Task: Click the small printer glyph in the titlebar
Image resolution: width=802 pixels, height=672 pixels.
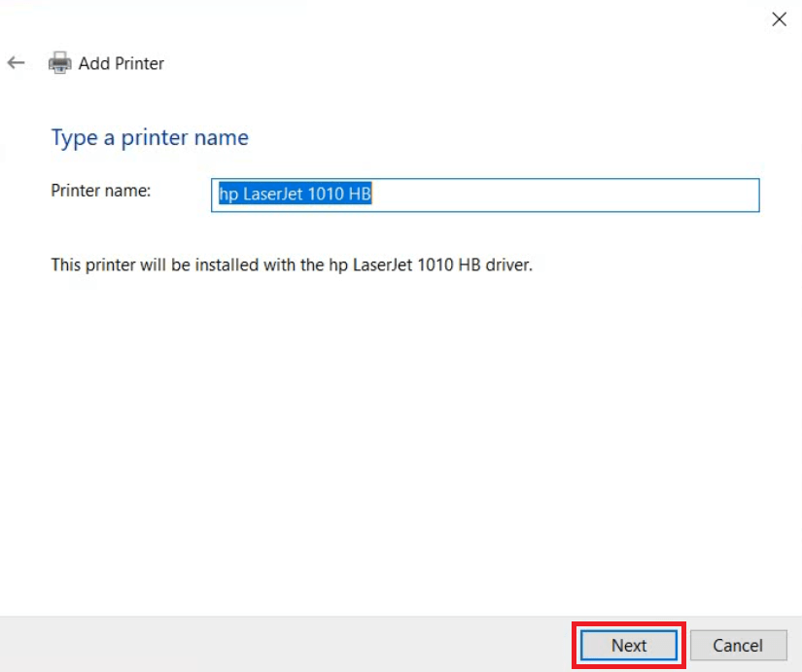Action: coord(60,62)
